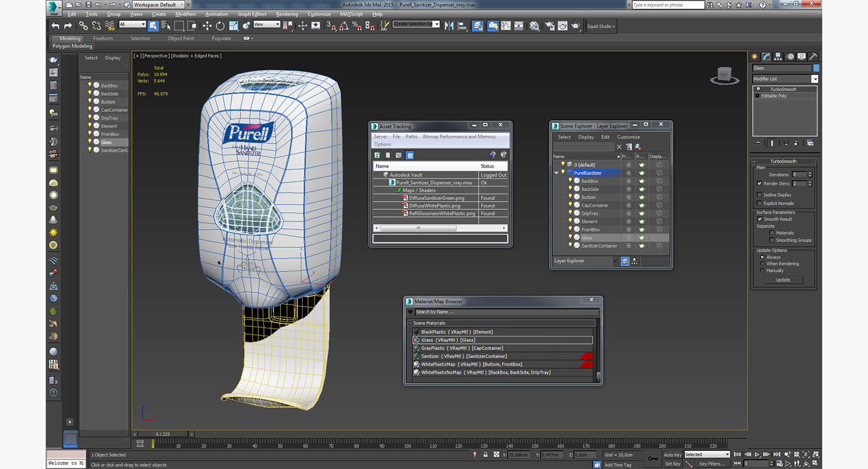This screenshot has width=868, height=469.
Task: Open the Utilities hammer panel tab
Action: coord(813,57)
